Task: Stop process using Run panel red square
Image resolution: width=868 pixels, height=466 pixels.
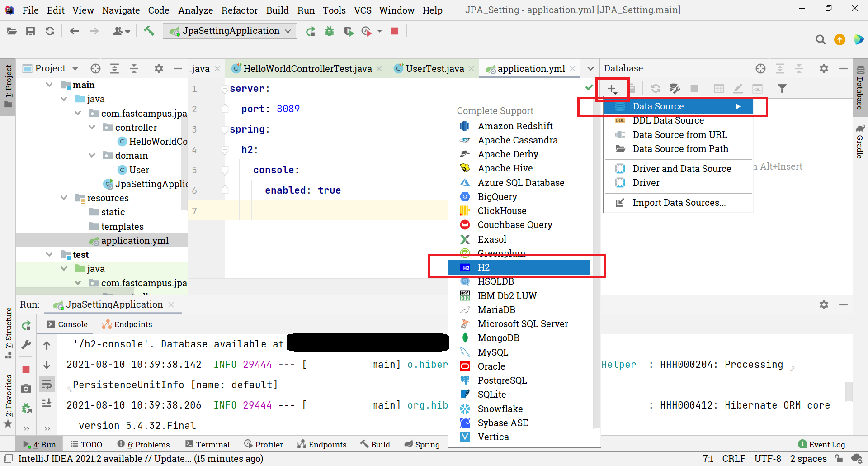Action: tap(26, 369)
